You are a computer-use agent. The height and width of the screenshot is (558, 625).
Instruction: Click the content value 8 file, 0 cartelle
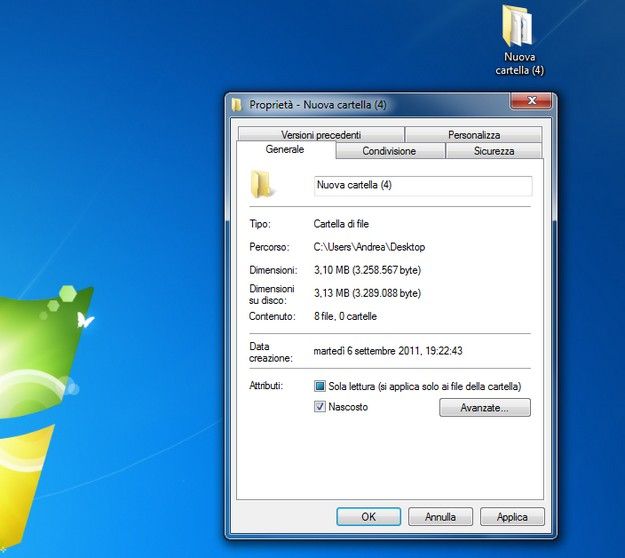click(345, 316)
